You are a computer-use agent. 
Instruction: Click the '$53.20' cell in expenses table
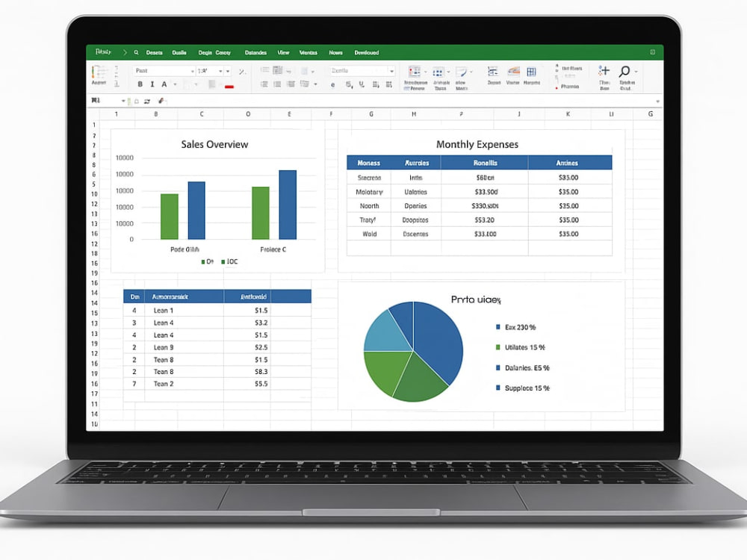click(x=485, y=220)
